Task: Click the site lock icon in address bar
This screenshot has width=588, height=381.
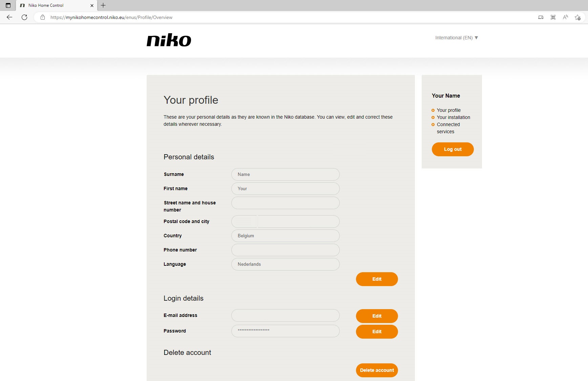Action: (43, 17)
